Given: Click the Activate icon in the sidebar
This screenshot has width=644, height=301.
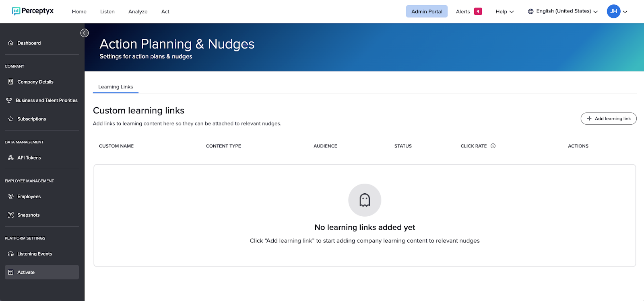Looking at the screenshot, I should tap(11, 272).
